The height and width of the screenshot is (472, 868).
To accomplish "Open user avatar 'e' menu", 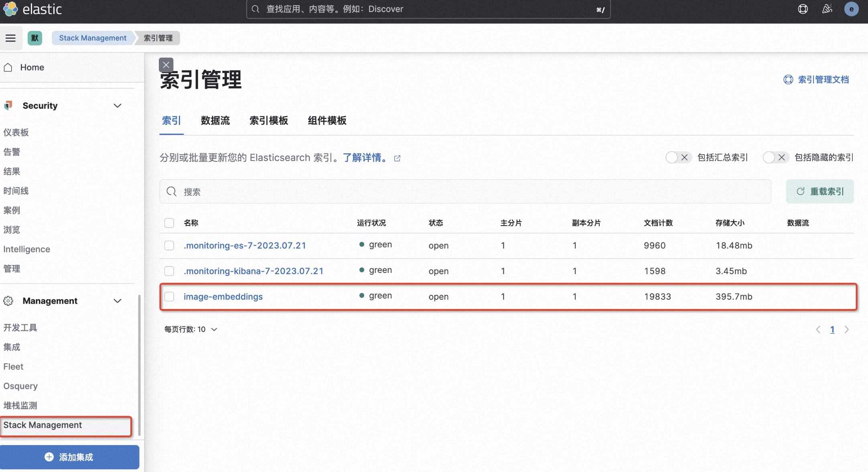I will click(851, 9).
